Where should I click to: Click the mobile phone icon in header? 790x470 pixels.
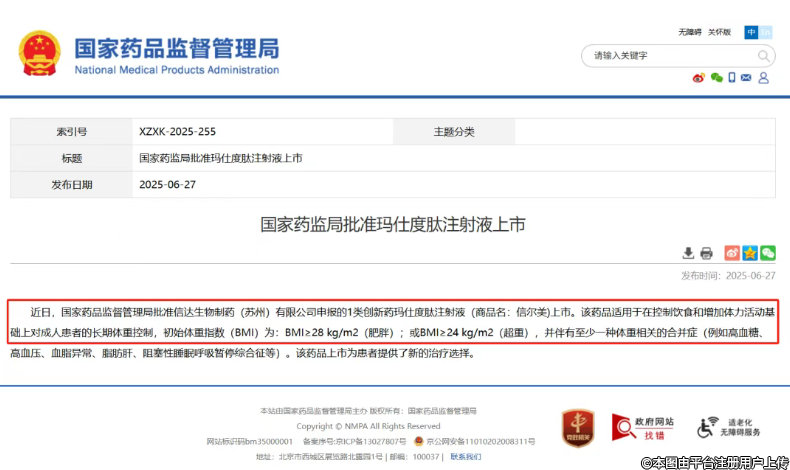click(732, 78)
